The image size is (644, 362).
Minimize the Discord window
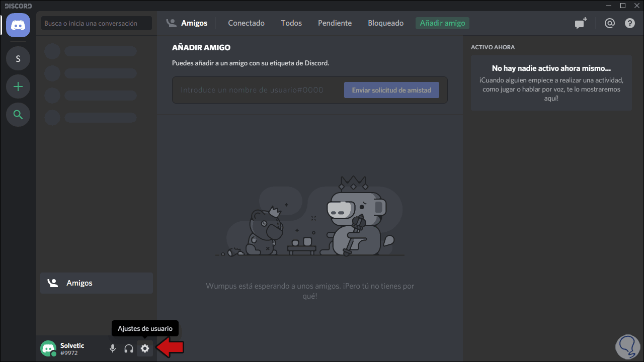(x=609, y=6)
